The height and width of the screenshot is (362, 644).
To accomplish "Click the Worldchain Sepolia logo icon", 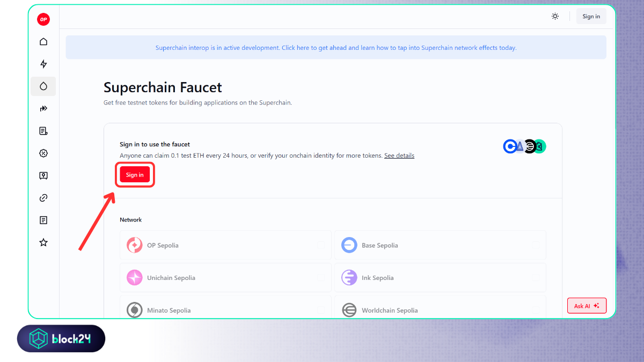I will [349, 311].
